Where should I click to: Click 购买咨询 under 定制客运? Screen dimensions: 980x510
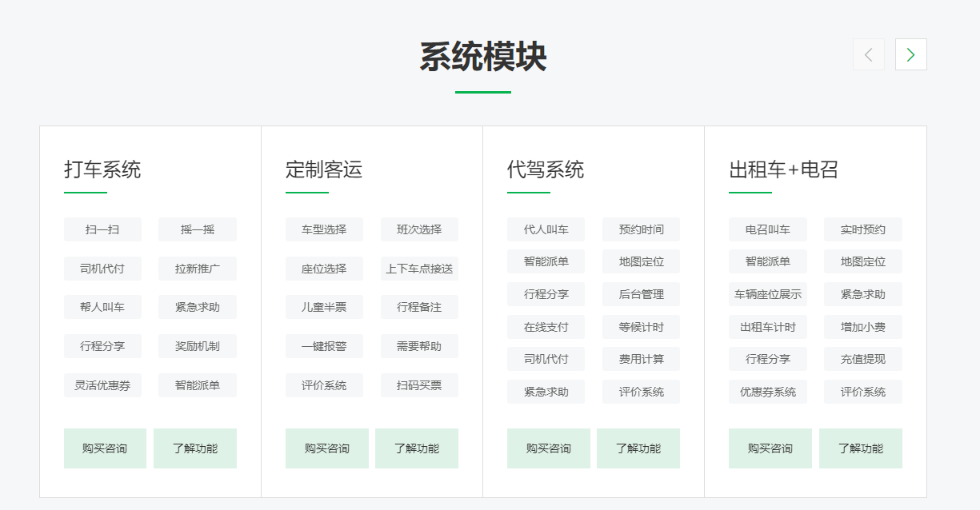click(327, 448)
